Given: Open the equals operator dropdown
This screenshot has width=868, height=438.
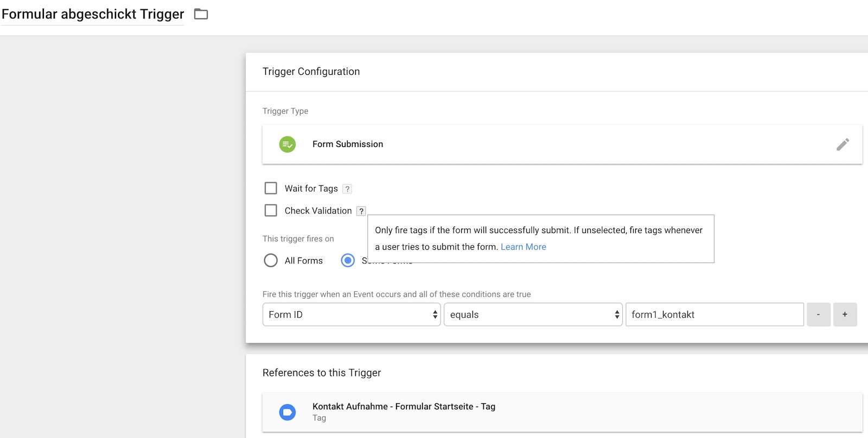Looking at the screenshot, I should [x=533, y=314].
